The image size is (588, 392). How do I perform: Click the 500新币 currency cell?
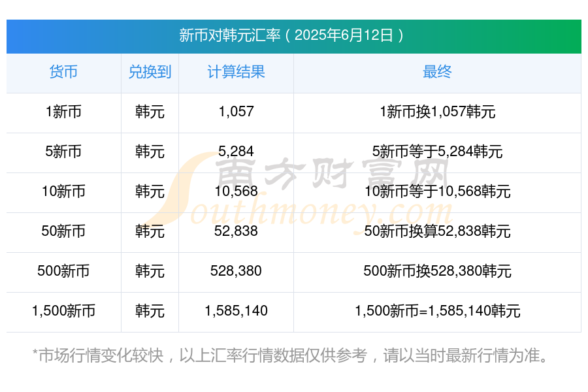click(x=63, y=271)
